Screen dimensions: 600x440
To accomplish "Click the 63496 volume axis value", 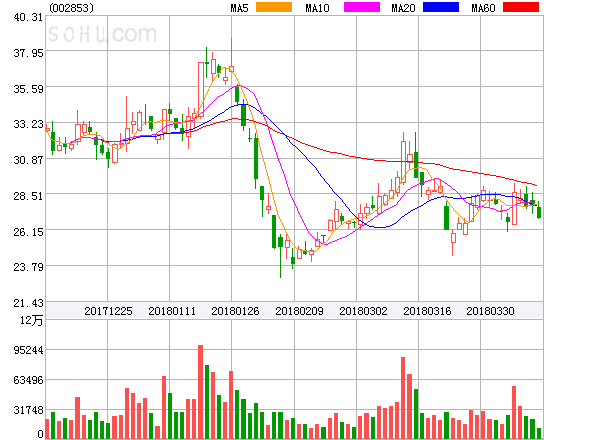I will [28, 380].
